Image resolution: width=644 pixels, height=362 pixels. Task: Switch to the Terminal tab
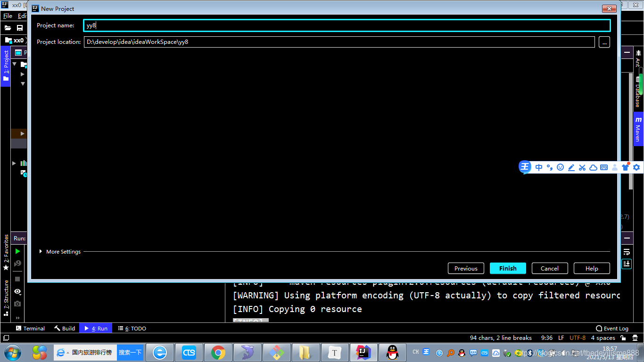click(30, 328)
